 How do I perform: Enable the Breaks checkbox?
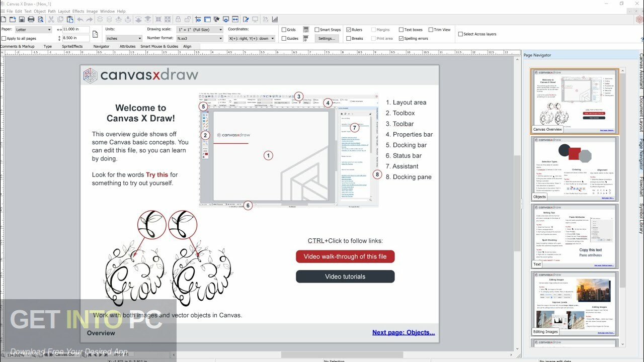point(349,38)
